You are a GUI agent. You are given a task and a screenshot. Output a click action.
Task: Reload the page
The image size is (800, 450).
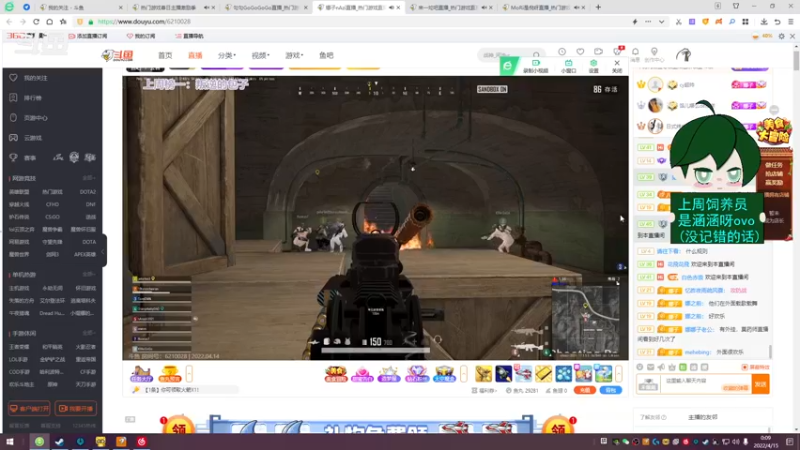(36, 22)
